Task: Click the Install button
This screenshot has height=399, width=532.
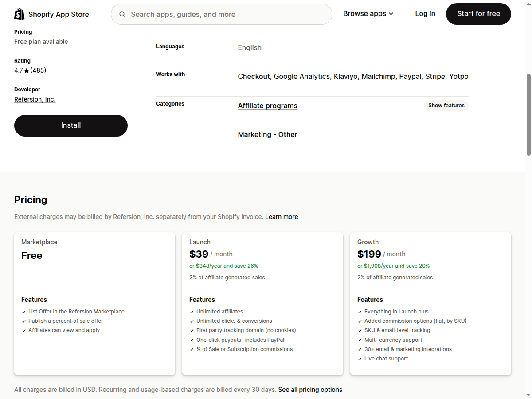Action: (x=71, y=125)
